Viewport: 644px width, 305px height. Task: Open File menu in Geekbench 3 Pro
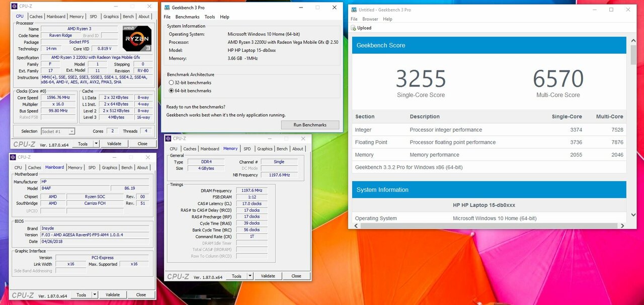(167, 17)
